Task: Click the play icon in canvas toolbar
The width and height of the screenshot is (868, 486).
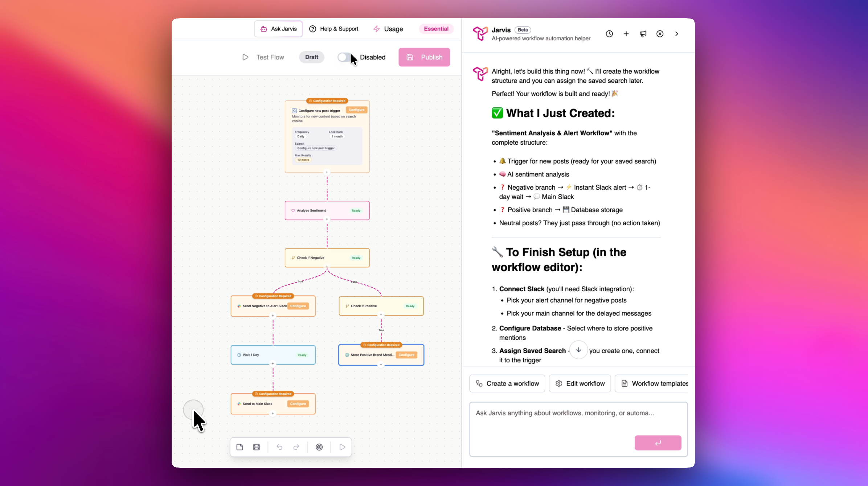Action: (x=342, y=447)
